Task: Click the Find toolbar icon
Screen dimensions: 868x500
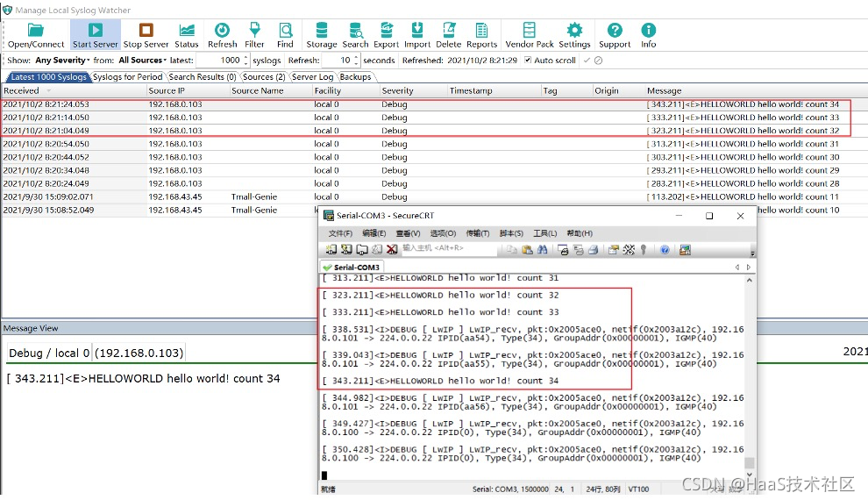Action: coord(285,35)
